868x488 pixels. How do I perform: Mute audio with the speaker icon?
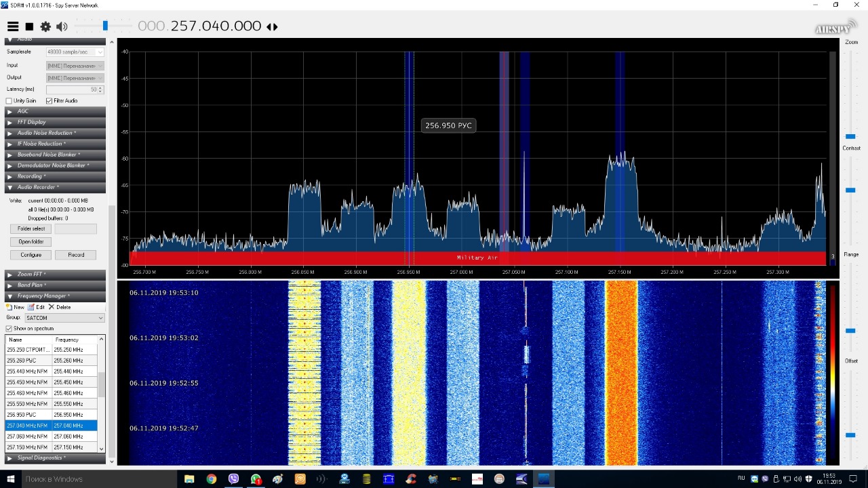click(62, 26)
